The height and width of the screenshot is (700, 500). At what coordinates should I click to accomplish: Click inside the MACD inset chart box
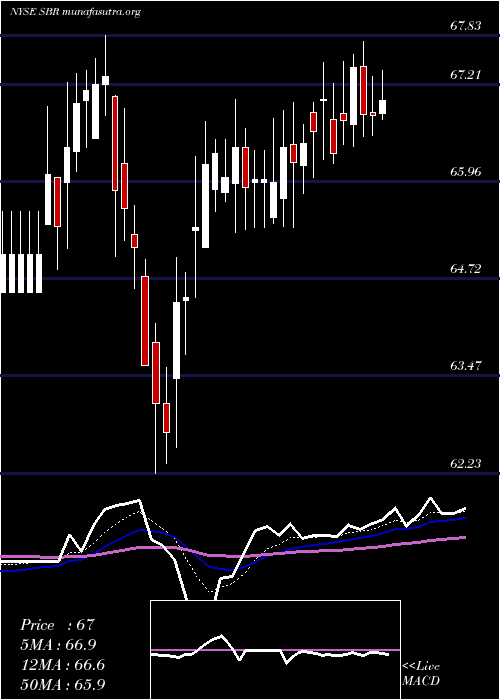(275, 650)
